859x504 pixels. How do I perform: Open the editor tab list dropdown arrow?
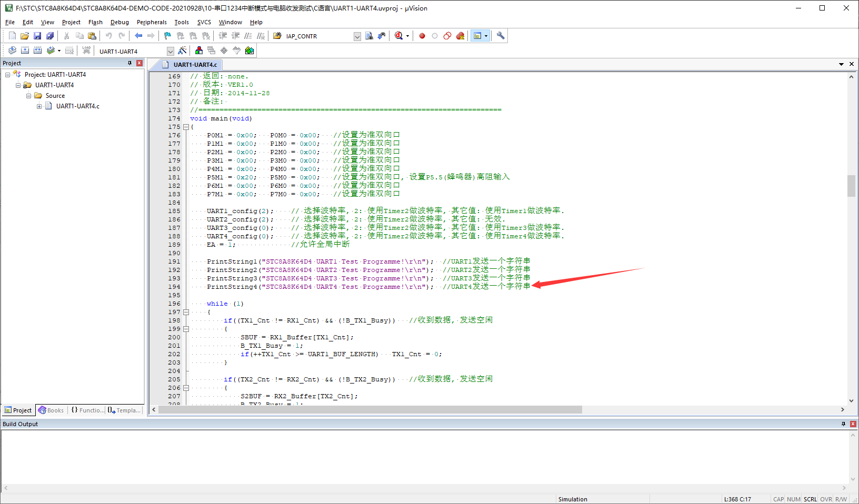pos(841,64)
